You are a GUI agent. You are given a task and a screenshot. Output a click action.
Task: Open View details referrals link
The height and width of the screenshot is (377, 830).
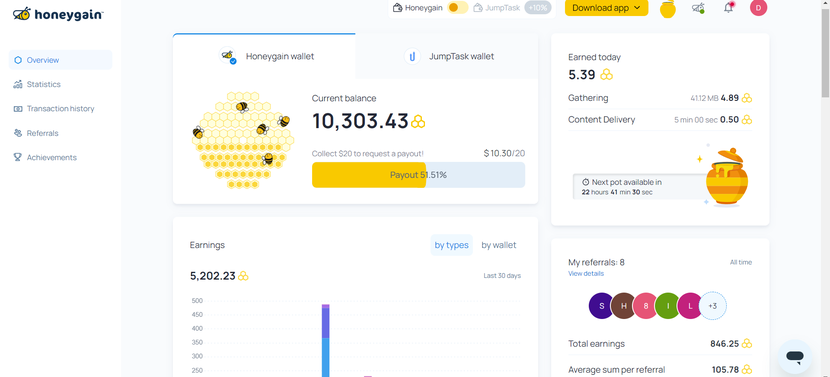click(x=585, y=273)
